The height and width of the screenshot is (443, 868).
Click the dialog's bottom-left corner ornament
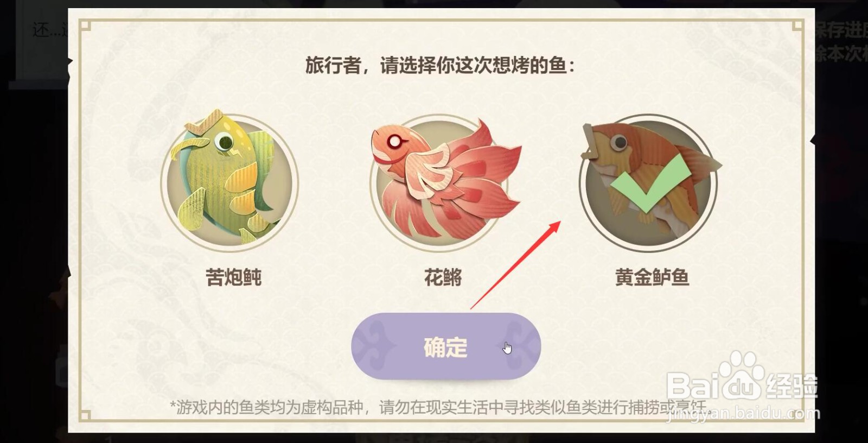coord(85,416)
